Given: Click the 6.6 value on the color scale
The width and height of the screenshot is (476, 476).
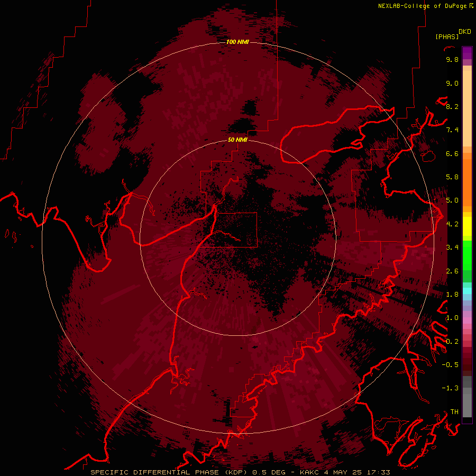Looking at the screenshot, I should click(x=452, y=153).
